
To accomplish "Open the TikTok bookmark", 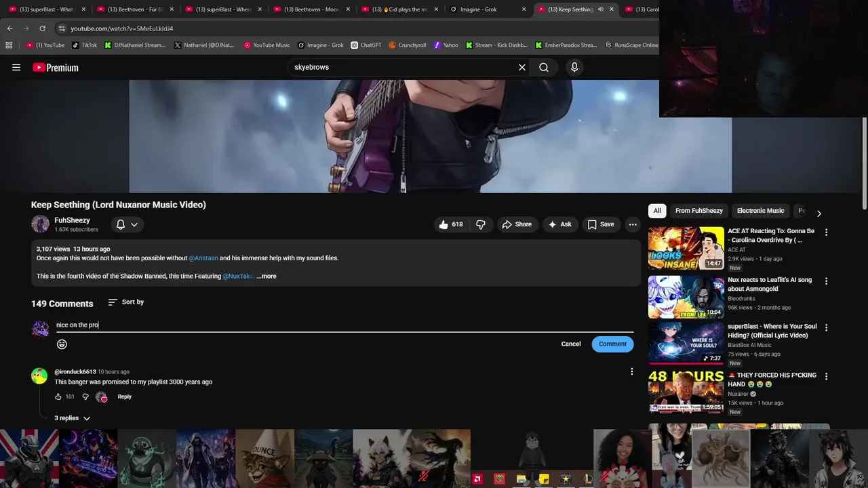I will (84, 45).
